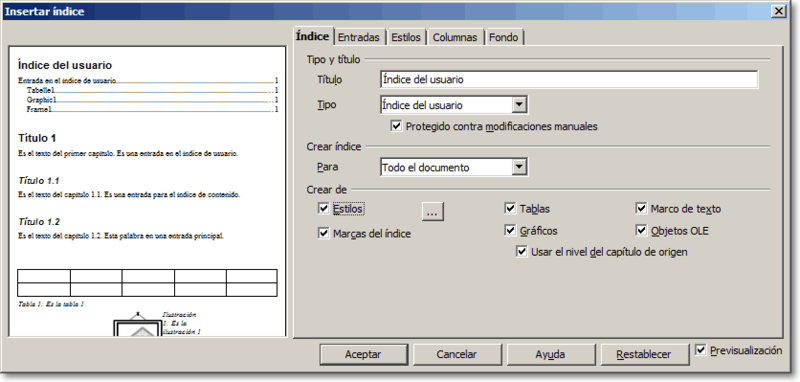This screenshot has width=800, height=382.
Task: Toggle the Estilos checkbox under Crear de
Action: pyautogui.click(x=323, y=209)
